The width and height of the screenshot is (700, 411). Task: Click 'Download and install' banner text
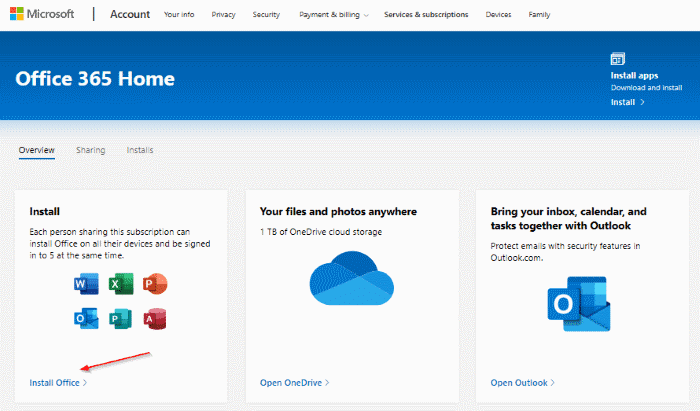(x=646, y=88)
